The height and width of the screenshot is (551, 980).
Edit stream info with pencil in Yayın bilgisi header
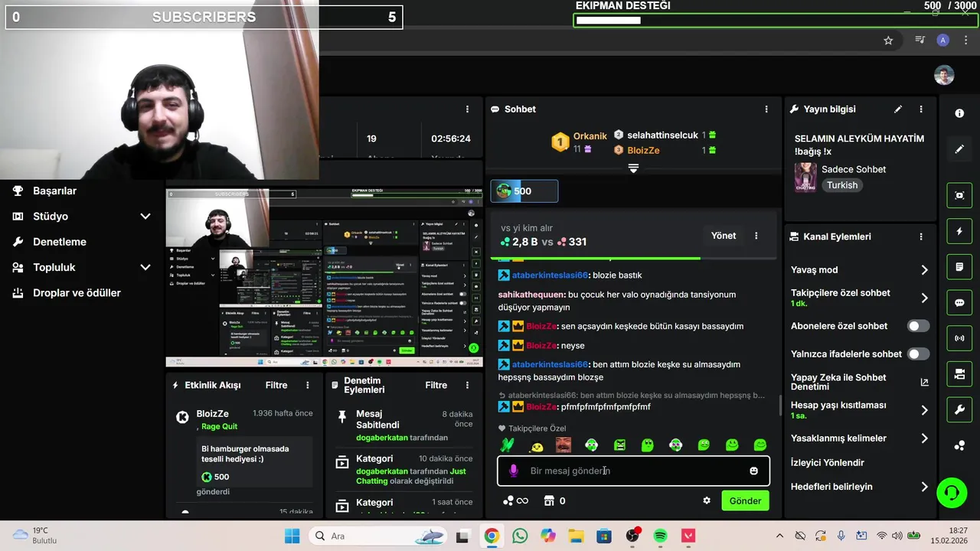click(898, 109)
